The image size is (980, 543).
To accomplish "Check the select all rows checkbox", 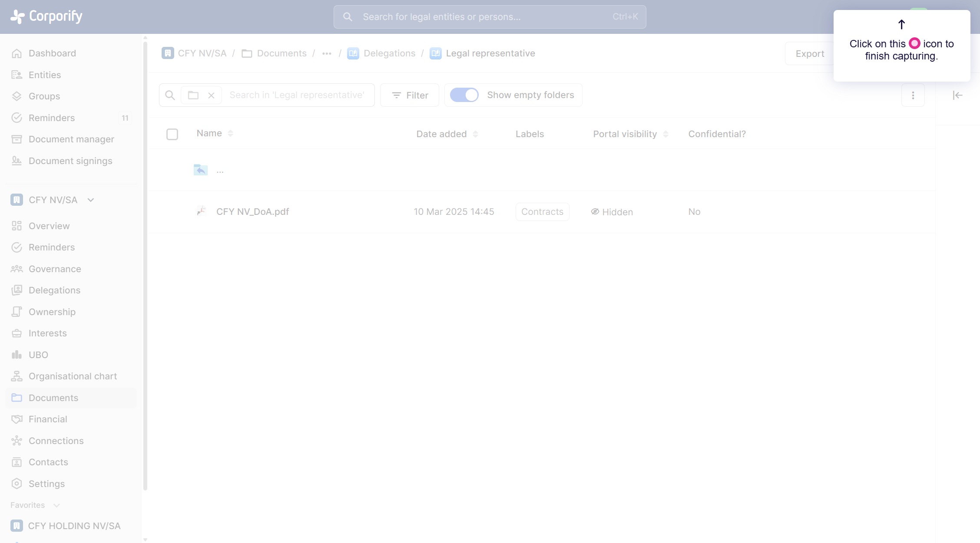I will 172,134.
